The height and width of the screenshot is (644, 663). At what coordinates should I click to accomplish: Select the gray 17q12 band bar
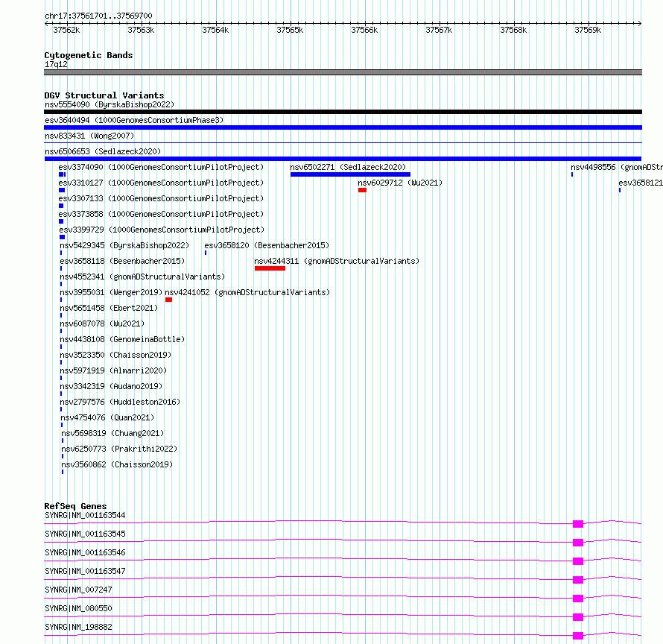[343, 72]
